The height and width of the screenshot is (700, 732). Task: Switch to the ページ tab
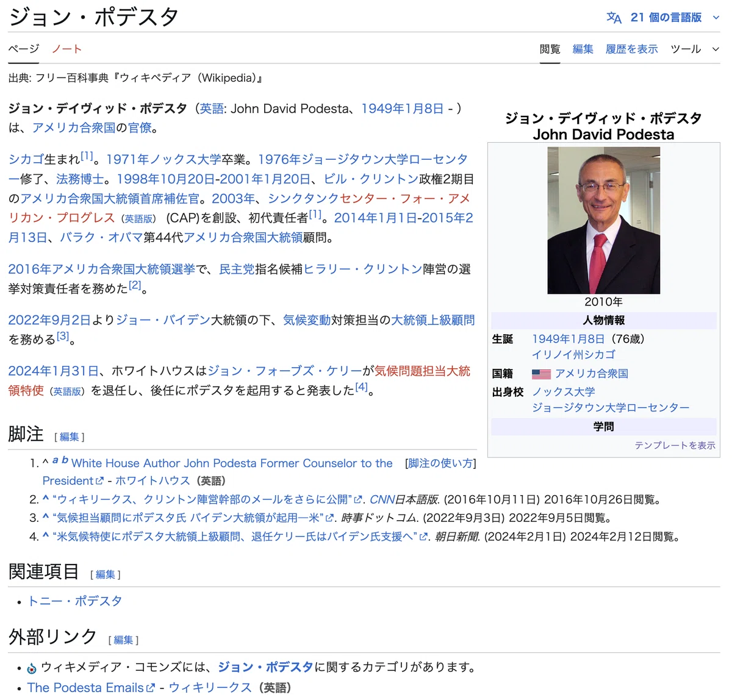coord(24,49)
